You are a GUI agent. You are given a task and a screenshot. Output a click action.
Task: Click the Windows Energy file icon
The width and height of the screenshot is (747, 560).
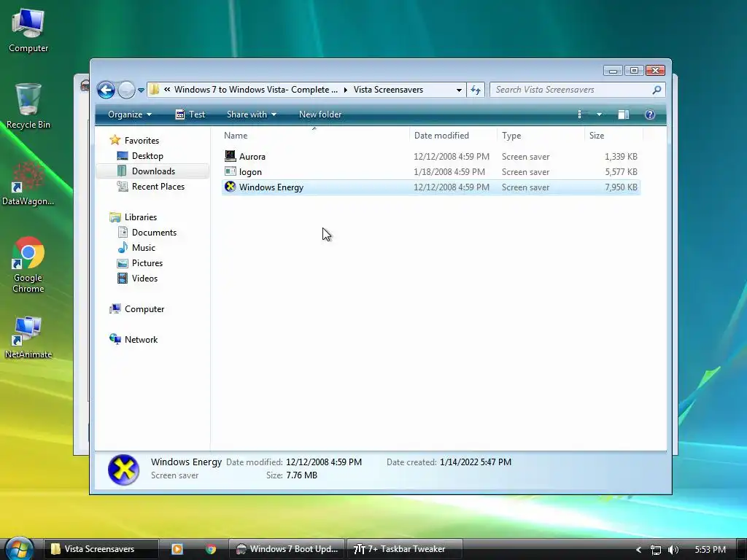[x=230, y=187]
